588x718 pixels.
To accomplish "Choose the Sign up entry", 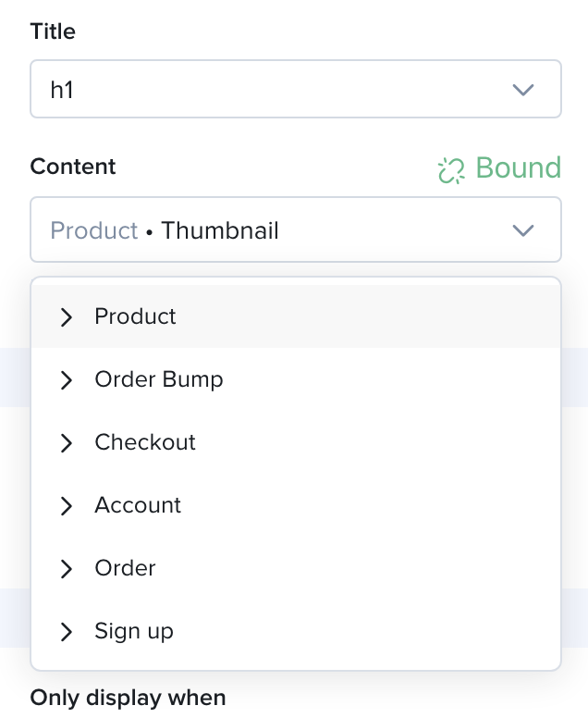I will (x=296, y=631).
